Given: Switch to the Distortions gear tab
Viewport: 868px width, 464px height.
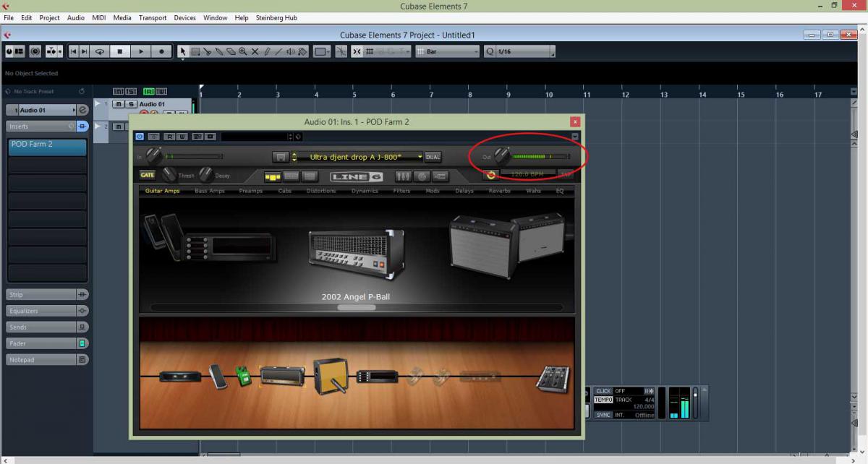Looking at the screenshot, I should tap(320, 191).
